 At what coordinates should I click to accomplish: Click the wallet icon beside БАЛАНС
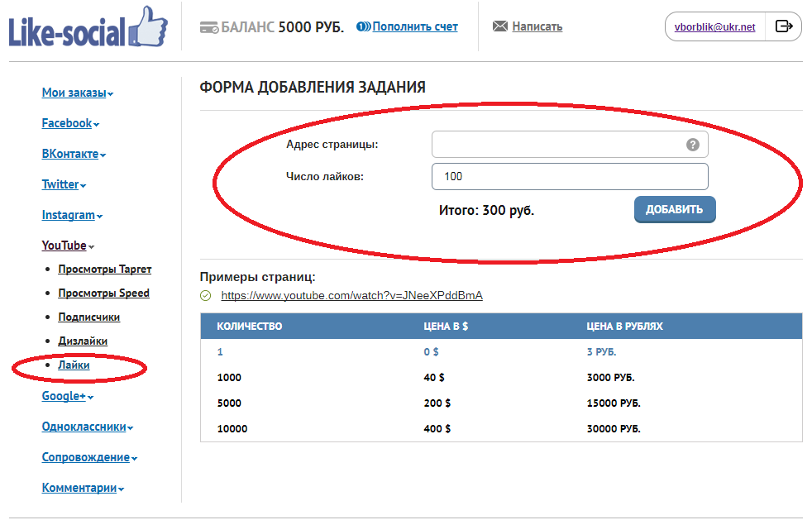tap(209, 27)
